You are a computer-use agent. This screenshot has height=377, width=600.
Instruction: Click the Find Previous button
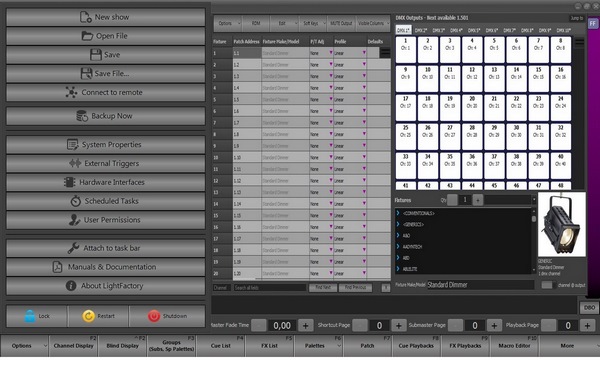pyautogui.click(x=355, y=287)
